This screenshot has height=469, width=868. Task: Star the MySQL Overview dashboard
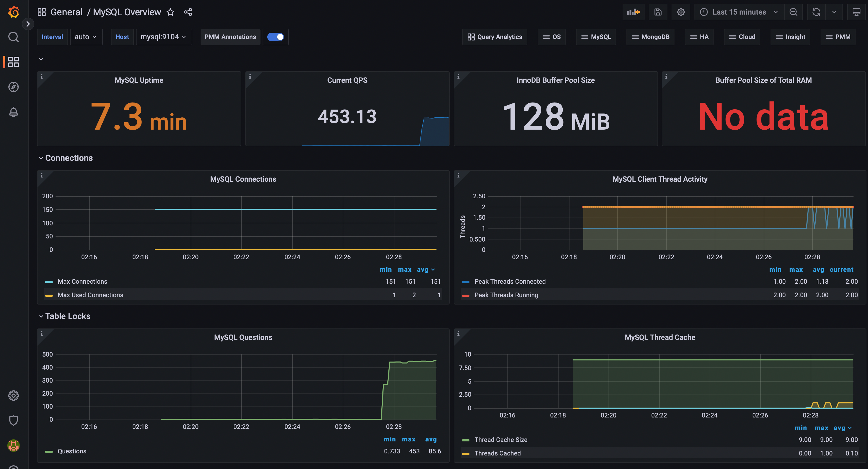[170, 12]
